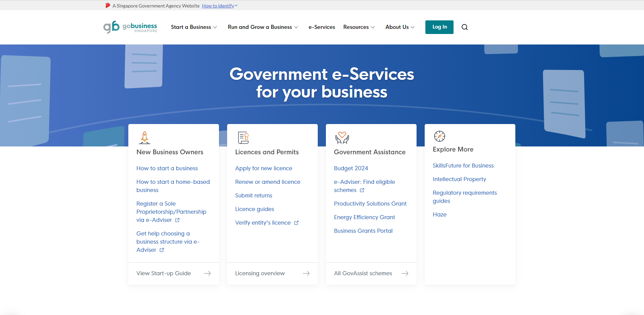
Task: Open SkillsFuture for Business
Action: coord(463,165)
